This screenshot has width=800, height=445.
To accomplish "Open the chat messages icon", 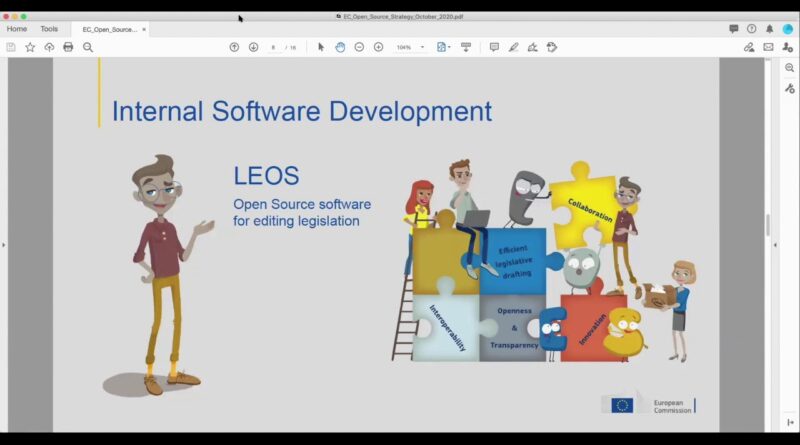I will click(x=734, y=29).
